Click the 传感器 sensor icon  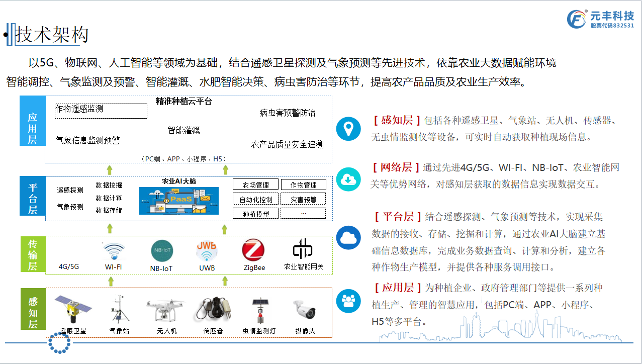pyautogui.click(x=212, y=308)
